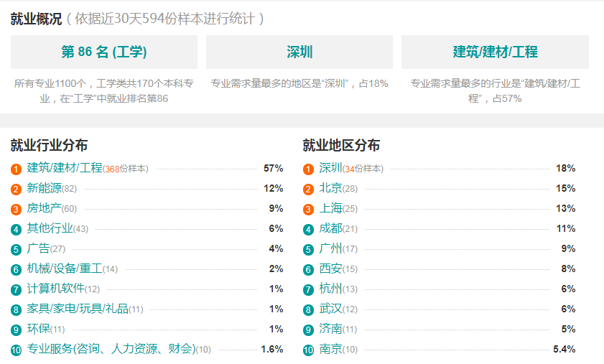Screen dimensions: 604x364
Task: Click the green rank 4 badge beside 其他行业
Action: click(17, 230)
